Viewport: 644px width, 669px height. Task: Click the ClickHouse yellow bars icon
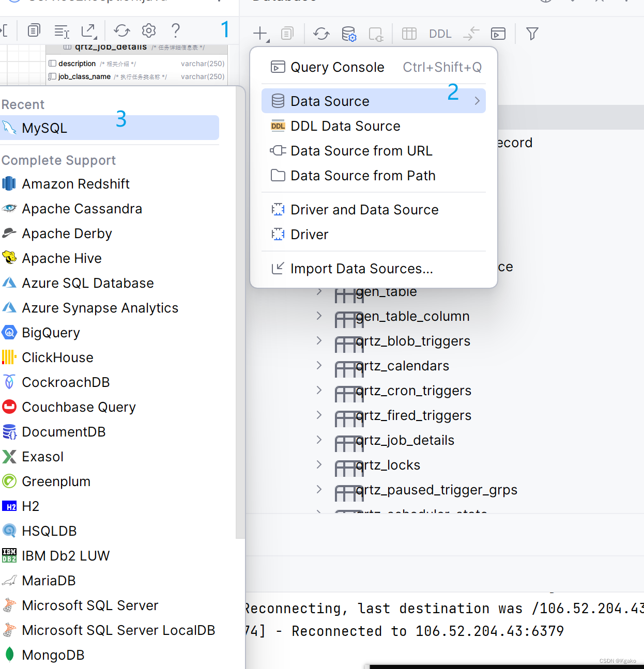coord(9,357)
